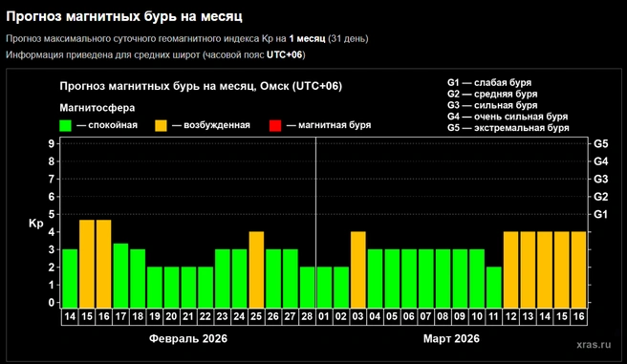Click date label 14 on the axis
This screenshot has width=627, height=364.
[70, 317]
